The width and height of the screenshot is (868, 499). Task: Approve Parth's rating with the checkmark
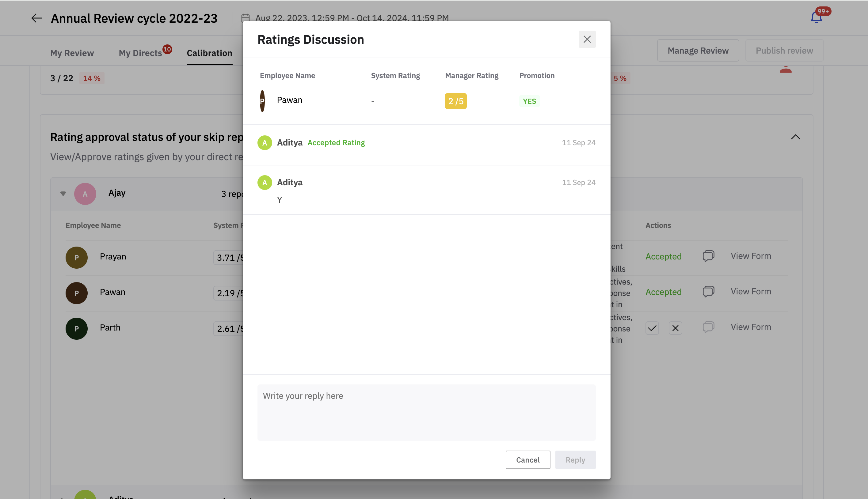pyautogui.click(x=652, y=328)
